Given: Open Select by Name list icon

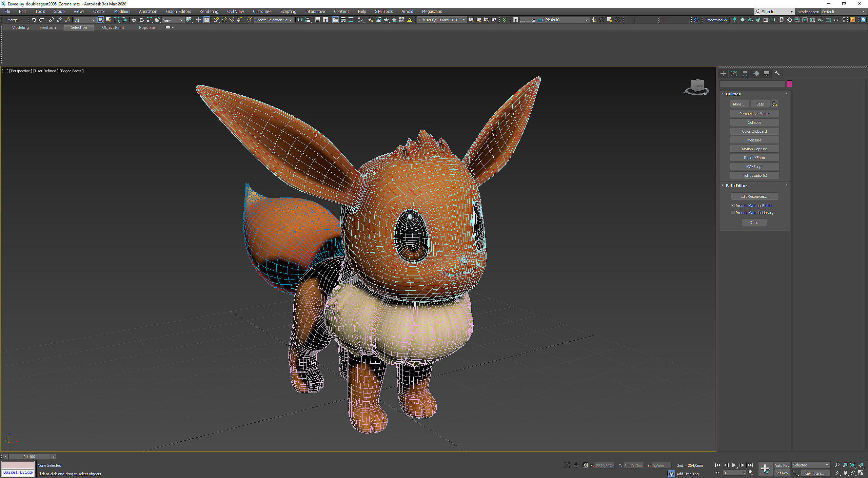Looking at the screenshot, I should tap(108, 20).
